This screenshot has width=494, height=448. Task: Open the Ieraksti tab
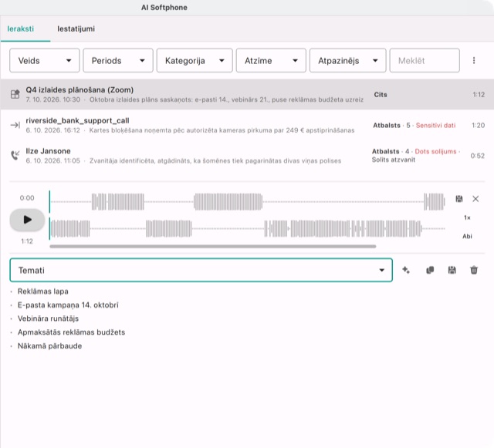pos(21,29)
